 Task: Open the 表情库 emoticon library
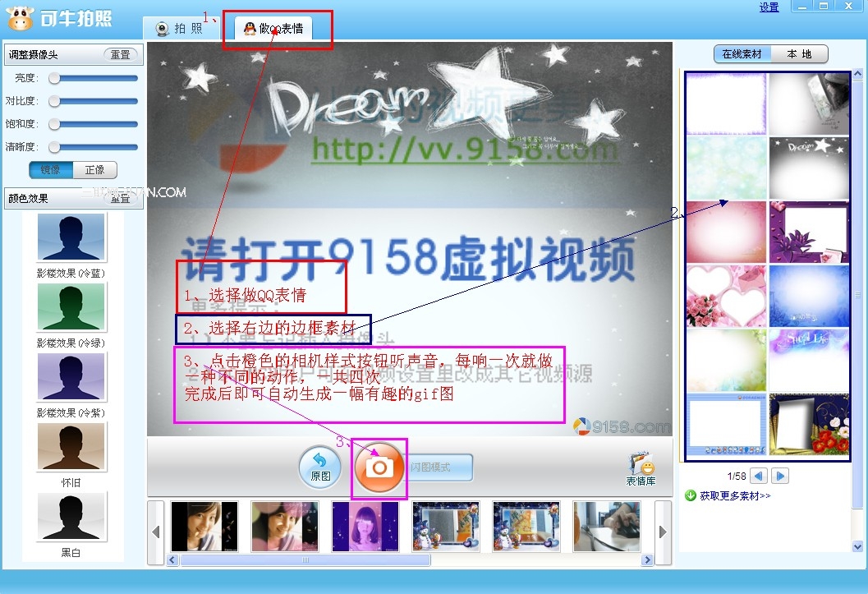coord(641,469)
